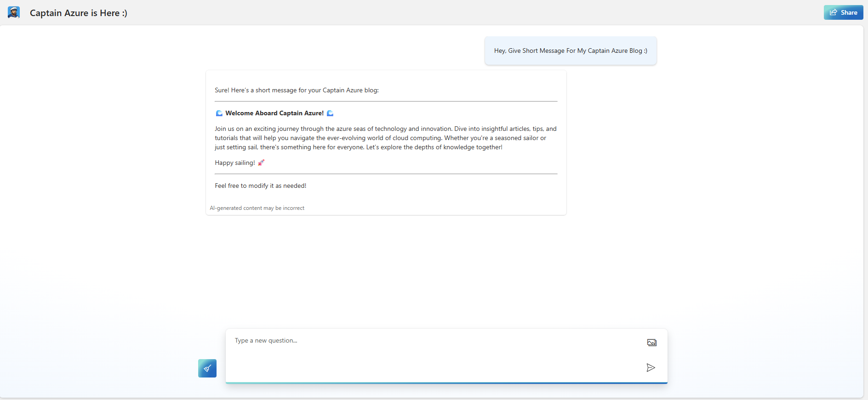Click the 'Welcome Aboard Captain Azure!' heading
868x400 pixels.
coord(274,113)
